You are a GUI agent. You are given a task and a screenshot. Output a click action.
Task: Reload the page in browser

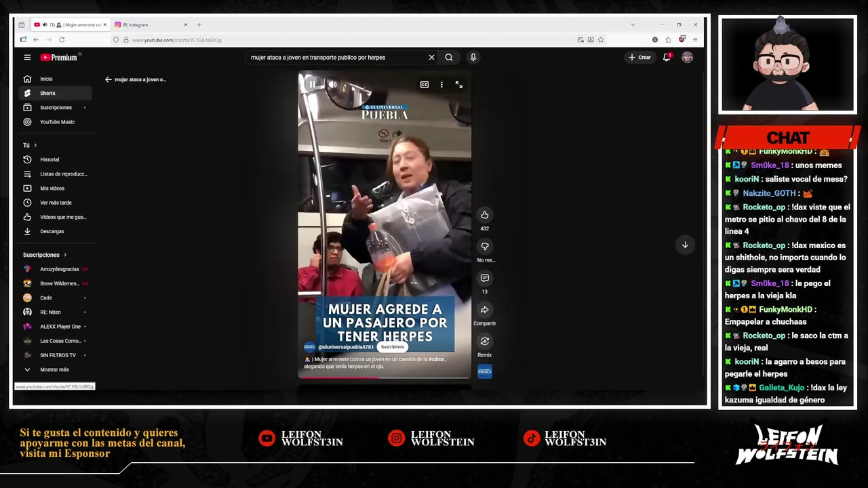point(62,40)
